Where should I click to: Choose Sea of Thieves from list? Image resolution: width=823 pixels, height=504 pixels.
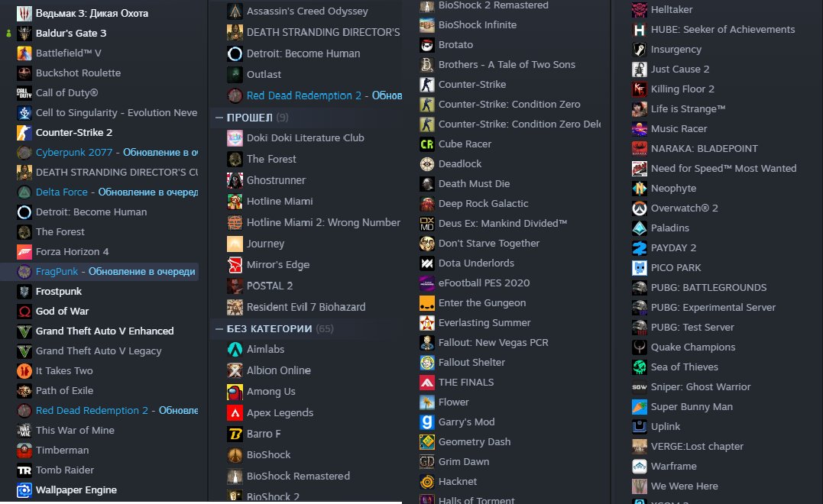(x=684, y=367)
